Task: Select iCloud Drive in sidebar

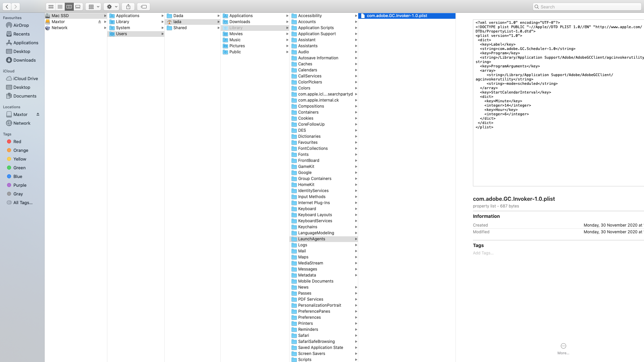Action: (x=25, y=78)
